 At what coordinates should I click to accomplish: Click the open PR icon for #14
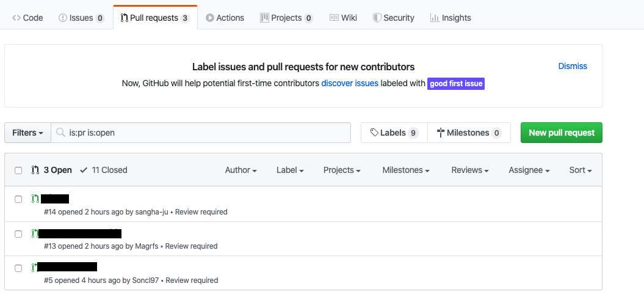(x=35, y=199)
